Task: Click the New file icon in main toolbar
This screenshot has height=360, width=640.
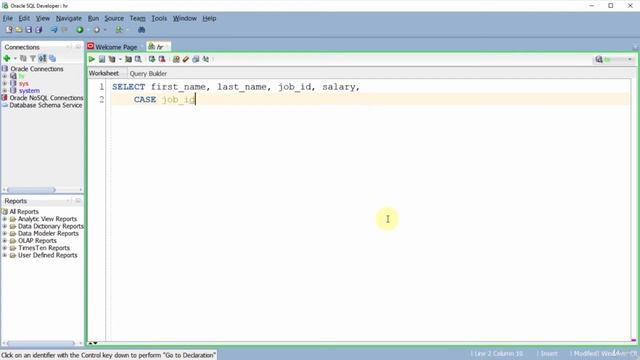Action: (9, 30)
